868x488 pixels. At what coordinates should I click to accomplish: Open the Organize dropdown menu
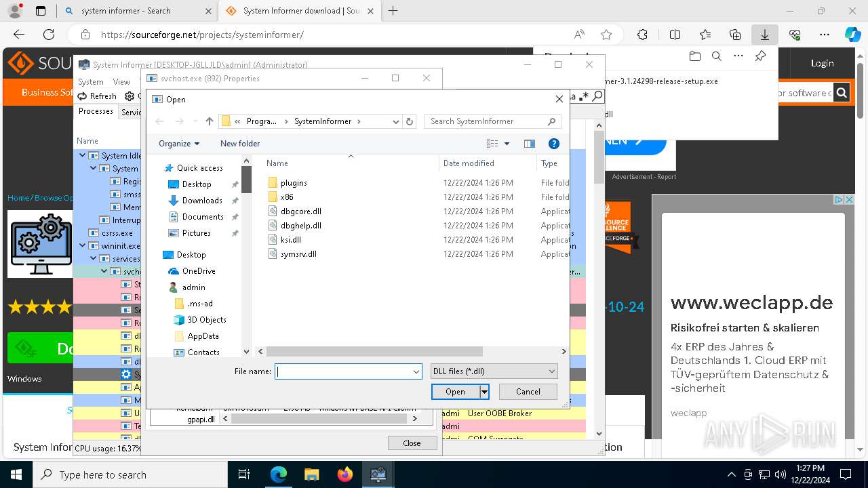tap(179, 144)
